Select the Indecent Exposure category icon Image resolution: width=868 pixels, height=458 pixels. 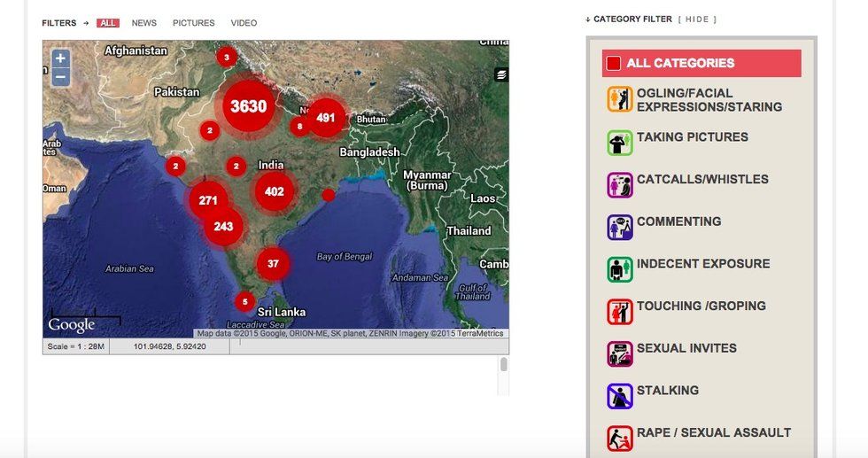(619, 269)
